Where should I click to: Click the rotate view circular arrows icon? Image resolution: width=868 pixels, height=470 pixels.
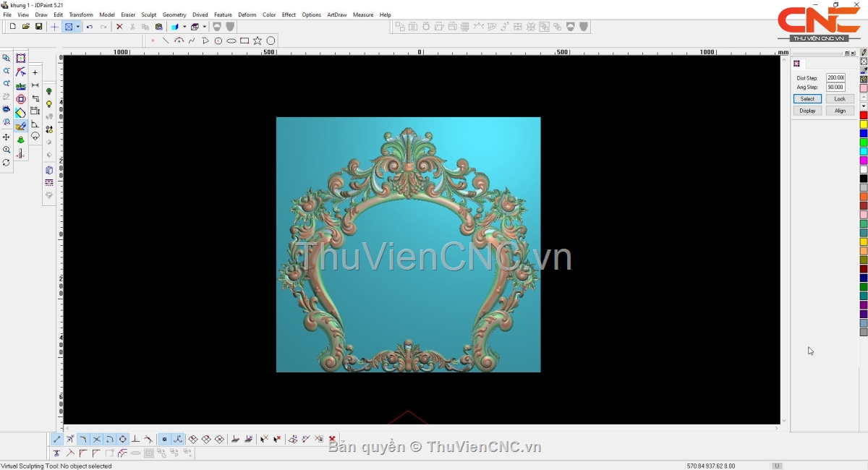7,163
